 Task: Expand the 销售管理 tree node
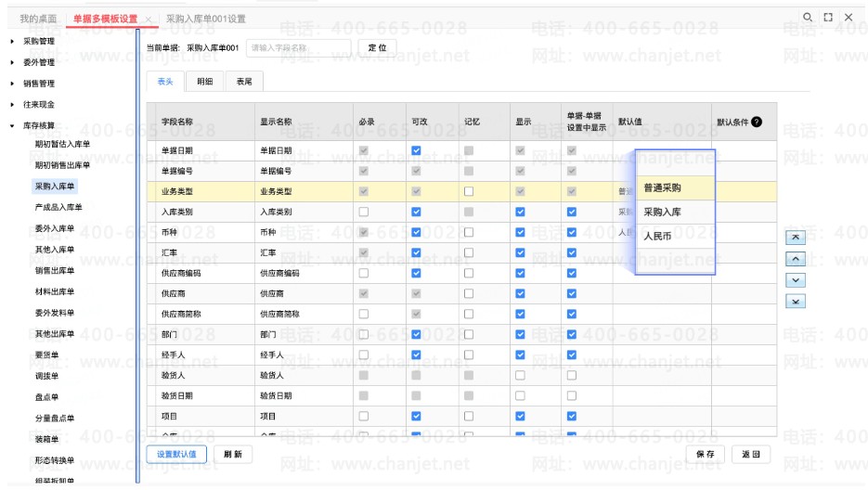[12, 83]
